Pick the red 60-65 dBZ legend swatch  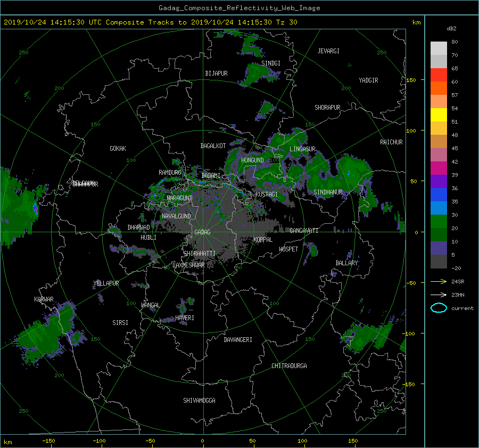pos(439,75)
